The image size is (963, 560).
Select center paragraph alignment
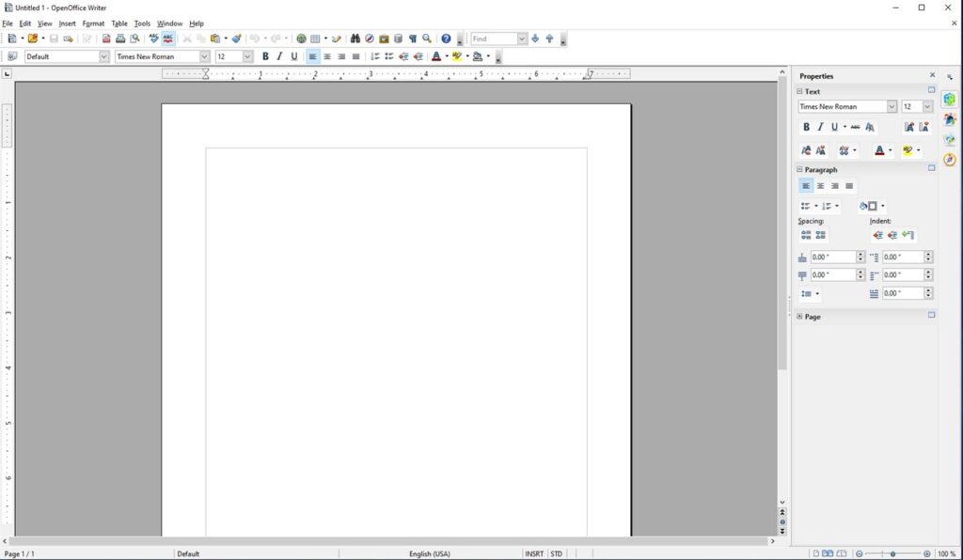click(x=327, y=56)
